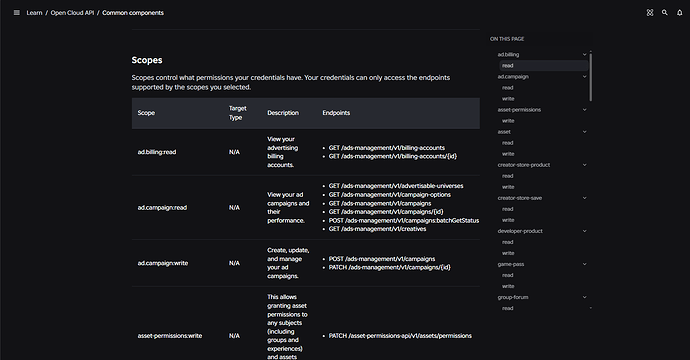Jump to asset in page outline
The height and width of the screenshot is (360, 690).
pyautogui.click(x=504, y=132)
